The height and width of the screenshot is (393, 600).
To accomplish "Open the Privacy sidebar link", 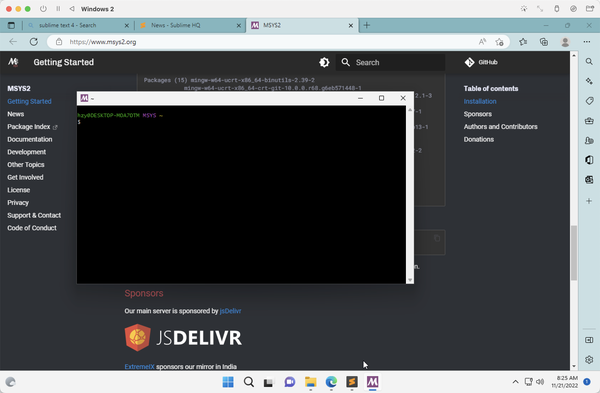I will (18, 202).
